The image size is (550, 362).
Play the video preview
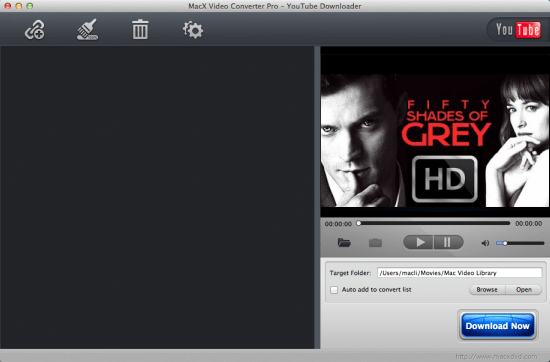point(418,242)
